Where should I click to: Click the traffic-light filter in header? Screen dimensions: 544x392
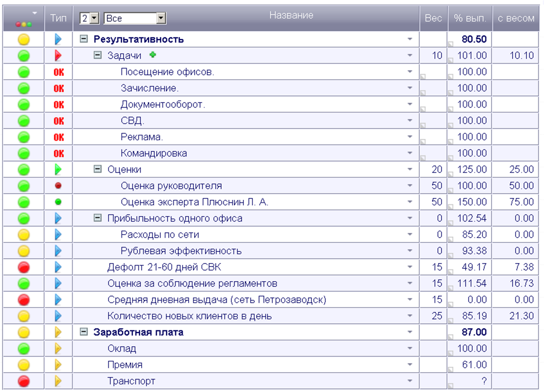pyautogui.click(x=24, y=19)
